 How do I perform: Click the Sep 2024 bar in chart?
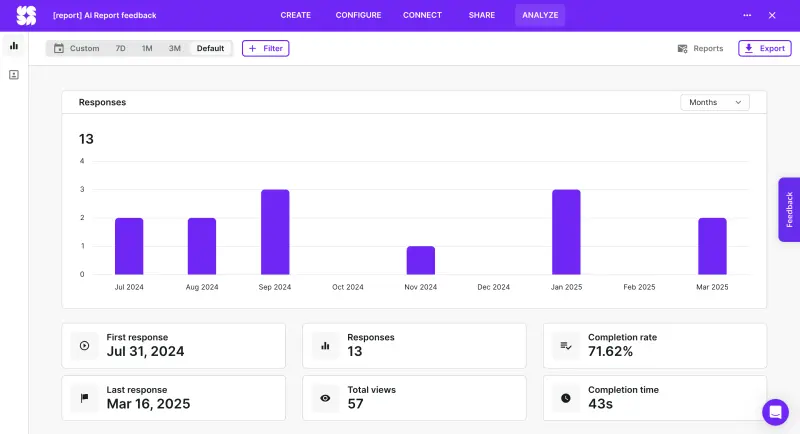click(275, 232)
